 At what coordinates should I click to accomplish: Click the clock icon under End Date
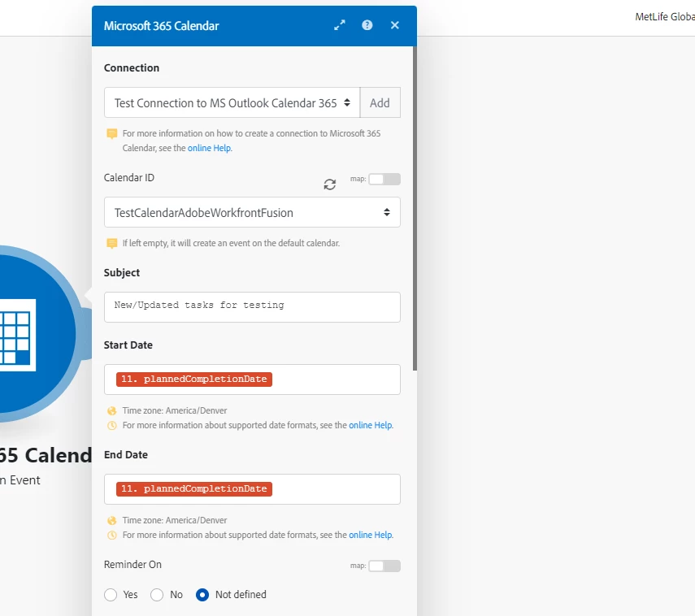coord(112,536)
